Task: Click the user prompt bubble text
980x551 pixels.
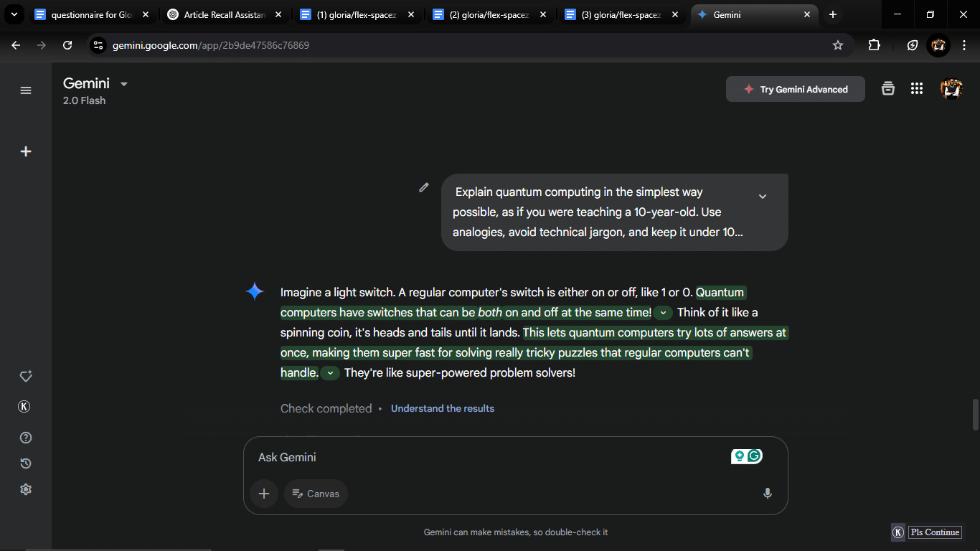Action: click(598, 212)
